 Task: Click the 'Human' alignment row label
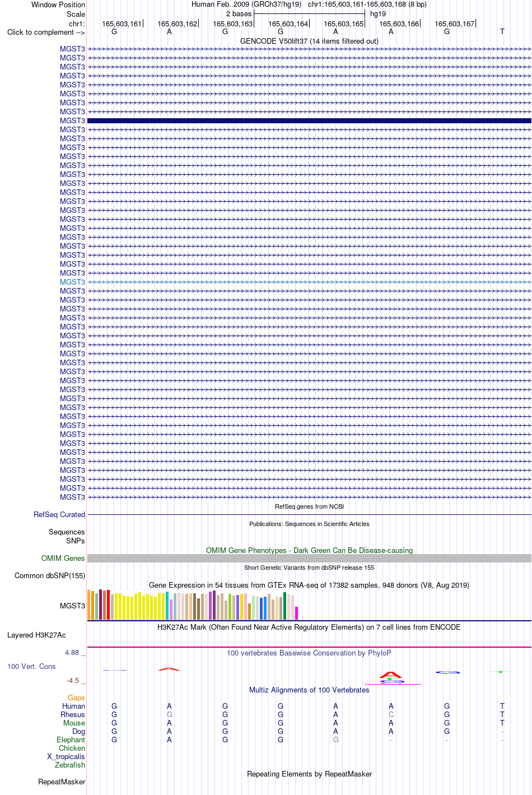(73, 706)
